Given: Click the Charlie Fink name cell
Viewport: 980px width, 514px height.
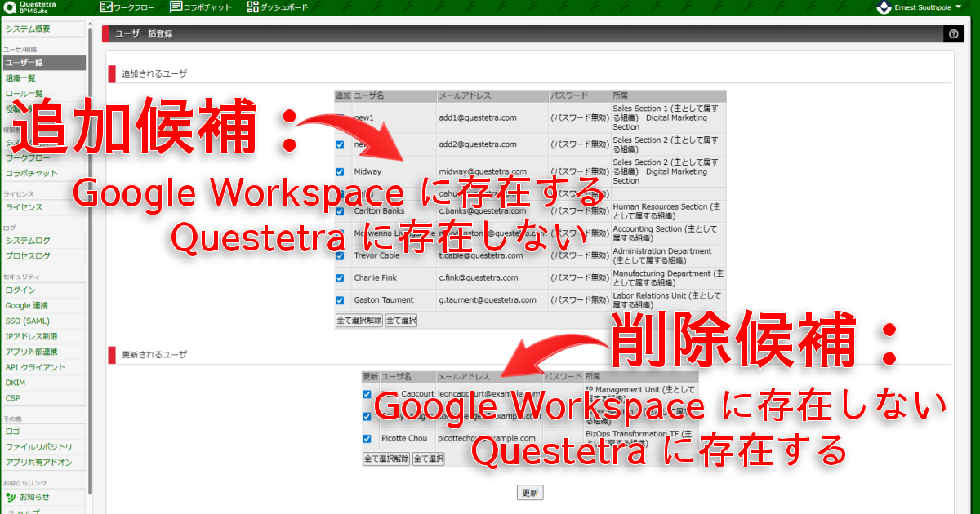Looking at the screenshot, I should (x=394, y=278).
